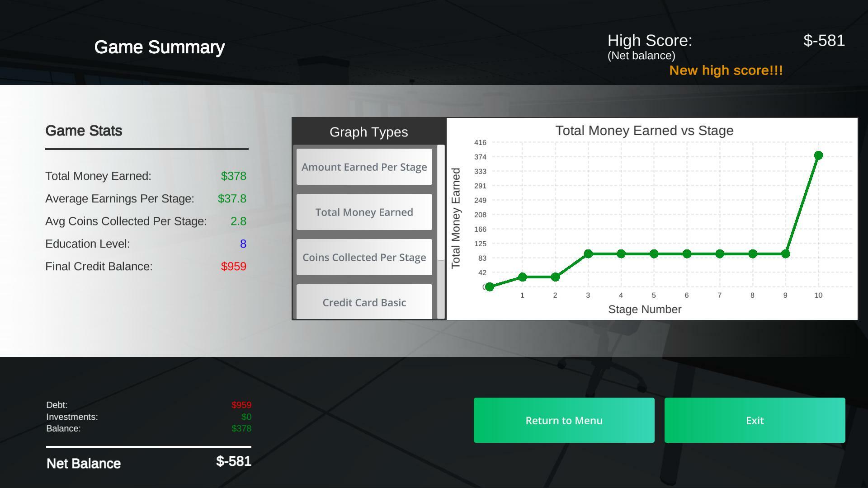
Task: Toggle Coins Collected Per Stage display
Action: pos(364,258)
